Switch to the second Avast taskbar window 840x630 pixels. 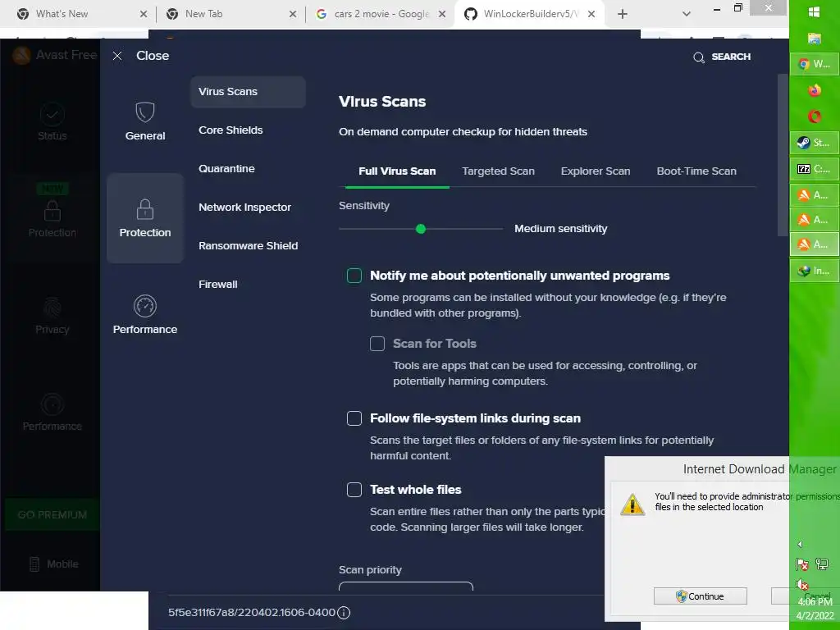815,220
